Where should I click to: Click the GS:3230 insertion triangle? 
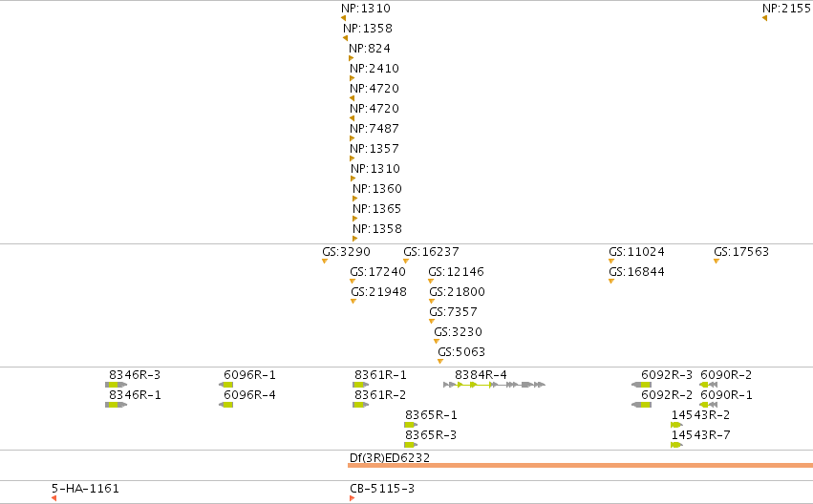436,342
